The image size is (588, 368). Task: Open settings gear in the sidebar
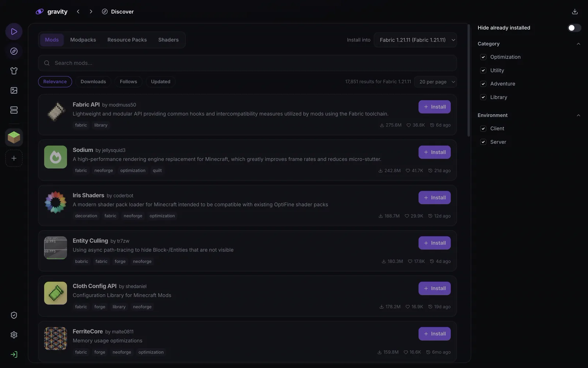(14, 335)
